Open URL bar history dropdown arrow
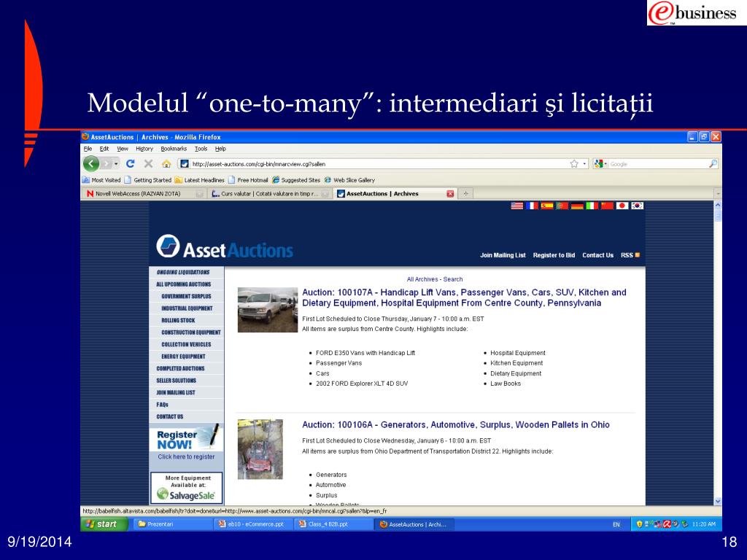This screenshot has height=560, width=747. point(584,164)
